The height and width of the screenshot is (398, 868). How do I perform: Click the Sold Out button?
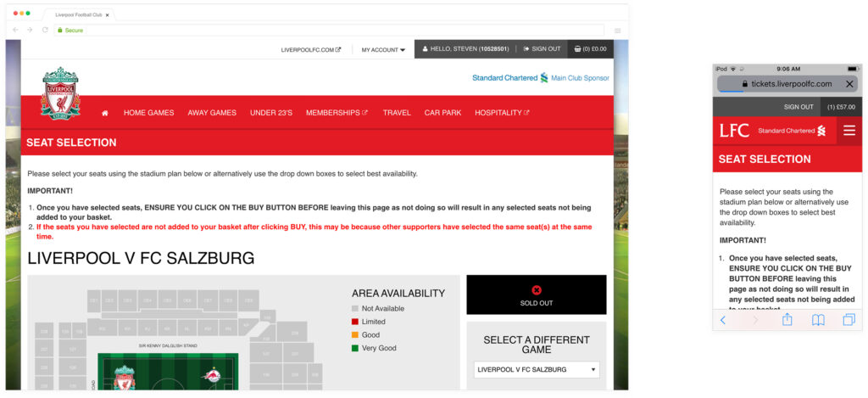click(536, 294)
